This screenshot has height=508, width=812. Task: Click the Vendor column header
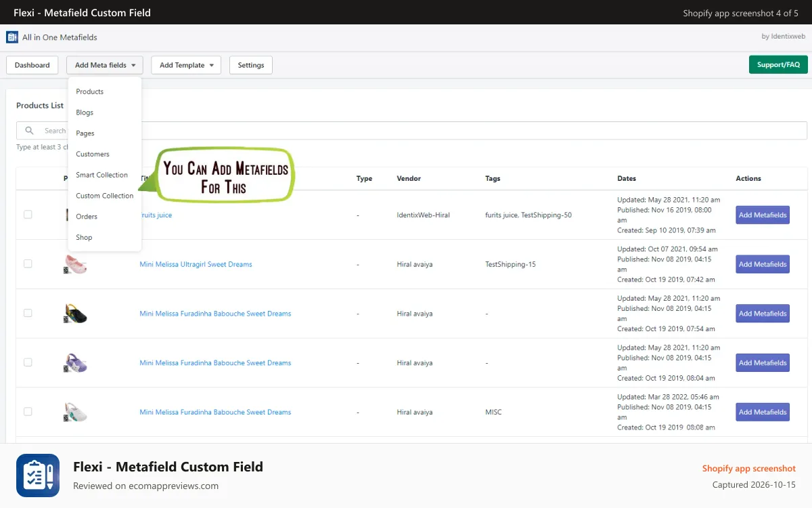pos(409,178)
